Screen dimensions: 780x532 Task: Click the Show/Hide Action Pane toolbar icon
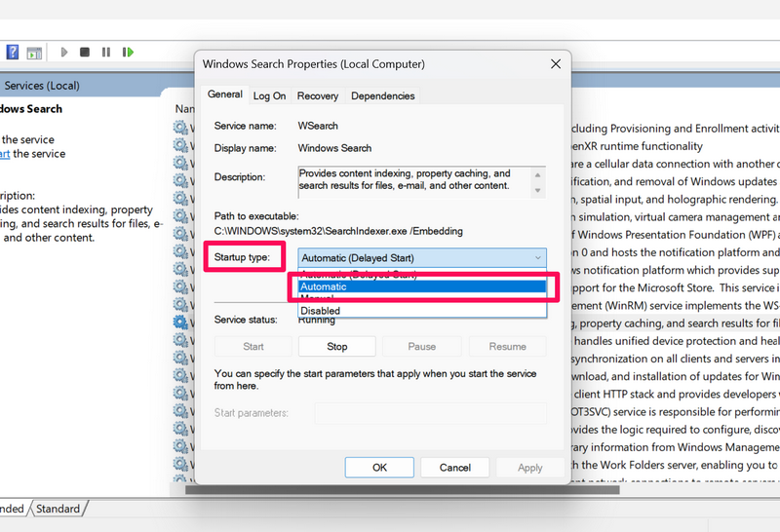34,52
